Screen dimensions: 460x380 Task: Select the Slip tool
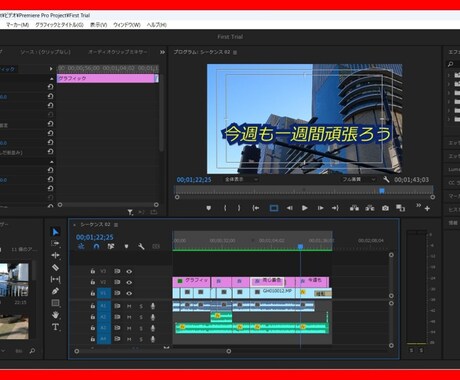[x=56, y=279]
